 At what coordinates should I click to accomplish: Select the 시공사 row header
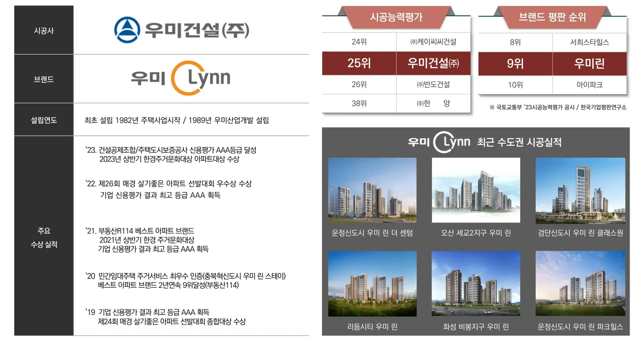click(x=44, y=30)
